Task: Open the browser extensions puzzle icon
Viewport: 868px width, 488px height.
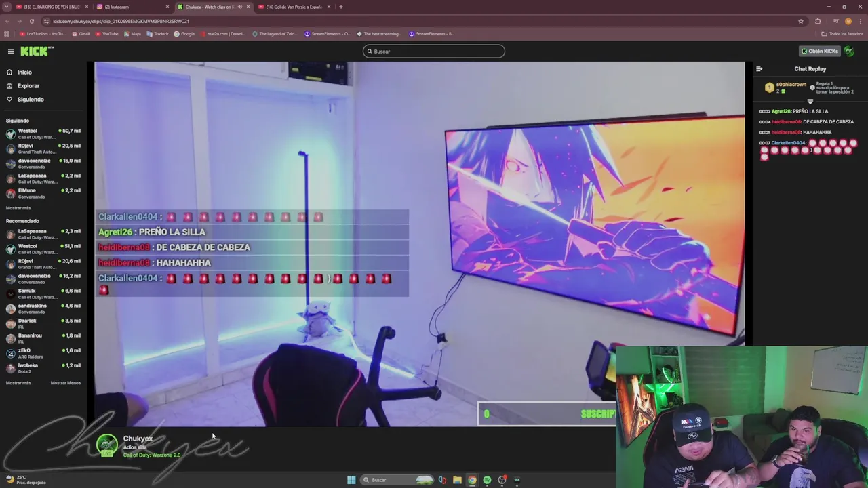Action: coord(818,21)
